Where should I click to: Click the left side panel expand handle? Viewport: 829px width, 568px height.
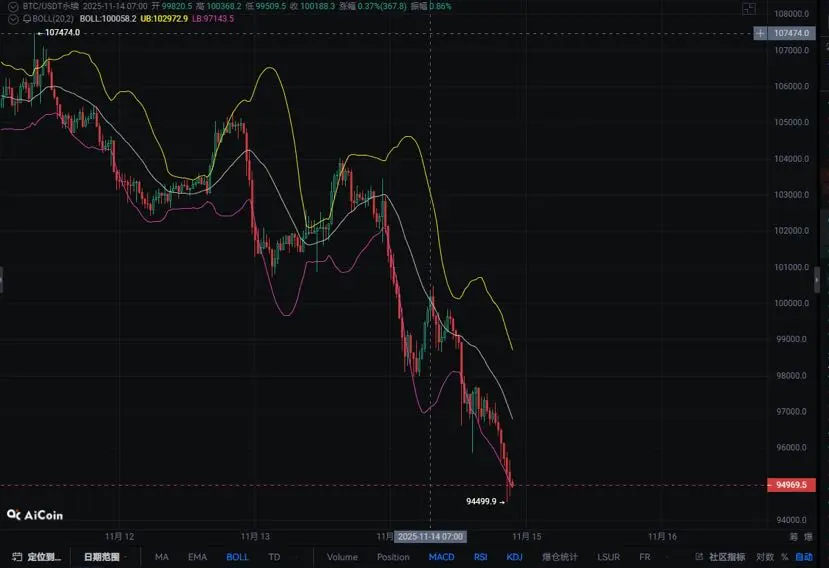(x=2, y=280)
